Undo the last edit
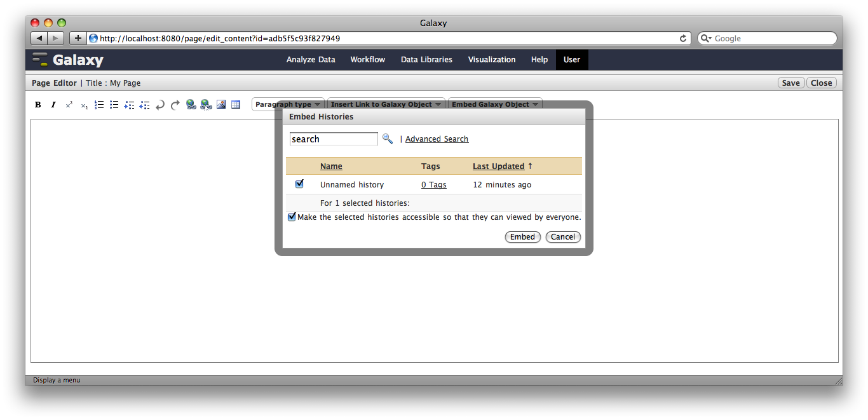 click(160, 105)
